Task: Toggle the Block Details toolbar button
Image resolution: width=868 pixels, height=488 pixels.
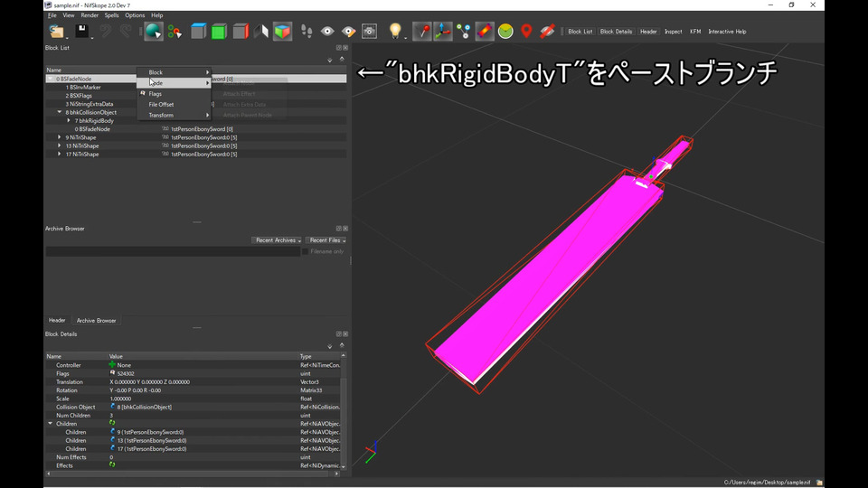Action: pyautogui.click(x=616, y=32)
